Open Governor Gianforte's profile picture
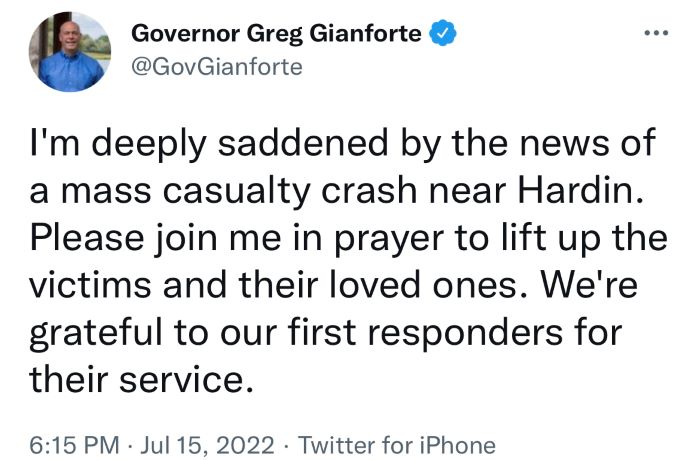The width and height of the screenshot is (700, 460). click(70, 52)
